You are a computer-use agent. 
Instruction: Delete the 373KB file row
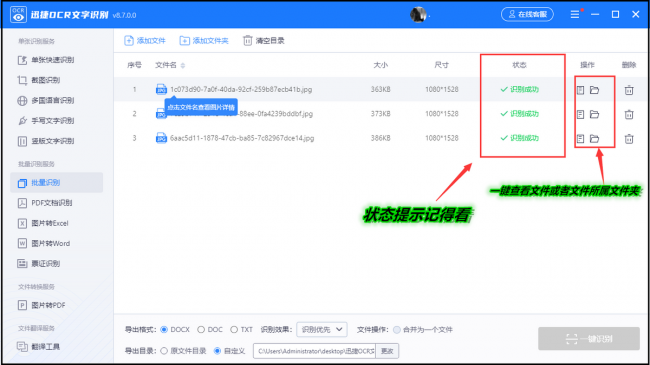coord(629,114)
